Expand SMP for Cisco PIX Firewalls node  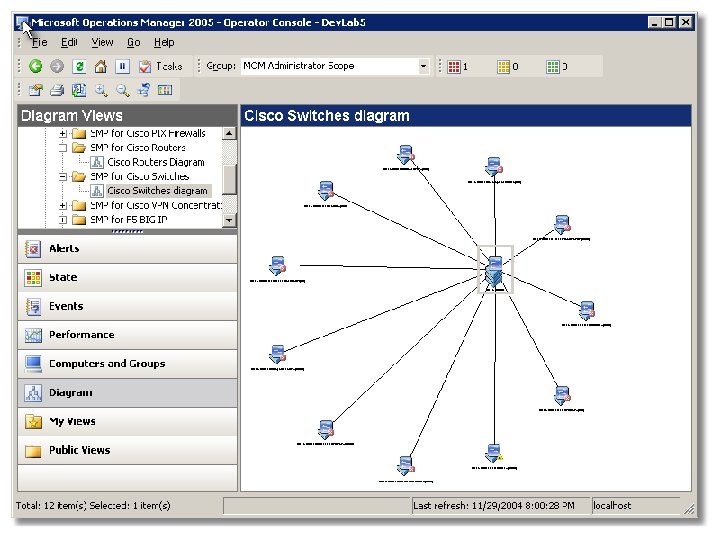click(63, 134)
